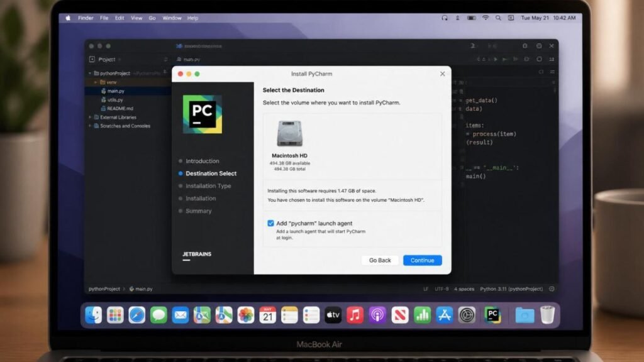644x362 pixels.
Task: Open the LF line separator selector
Action: point(426,289)
